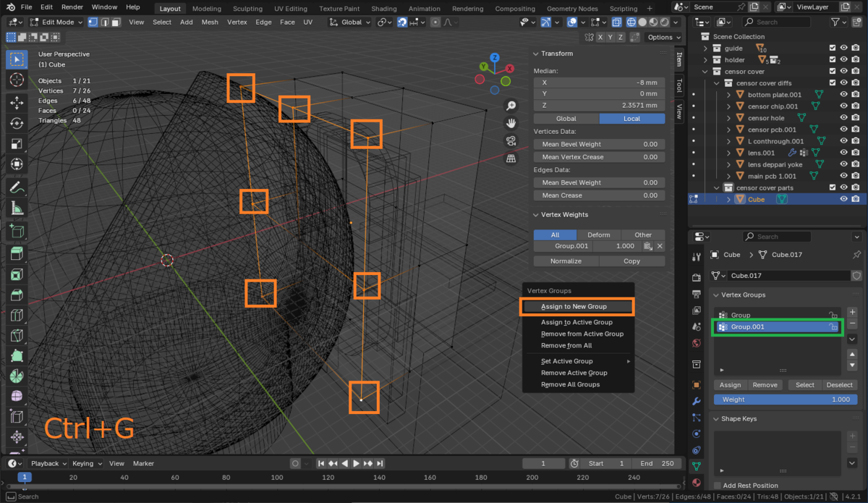The image size is (868, 503).
Task: Switch to orthographic grid view gizmo
Action: coord(511,158)
